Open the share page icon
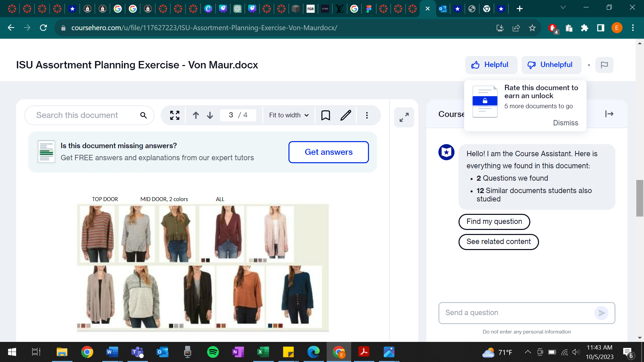The height and width of the screenshot is (362, 644). 516,28
